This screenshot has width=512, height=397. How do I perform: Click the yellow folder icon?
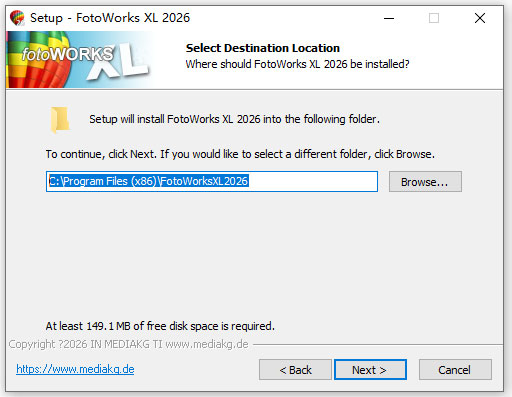pyautogui.click(x=60, y=120)
